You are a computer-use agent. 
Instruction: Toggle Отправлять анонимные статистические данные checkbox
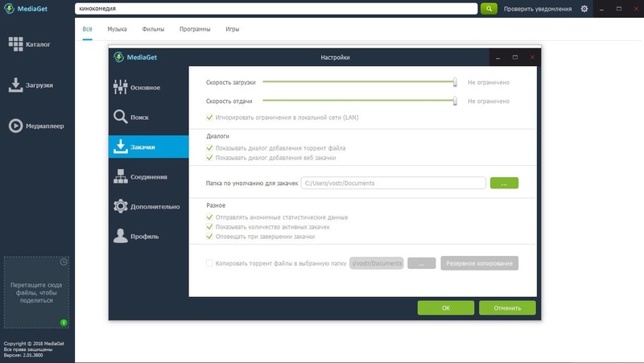[x=210, y=217]
